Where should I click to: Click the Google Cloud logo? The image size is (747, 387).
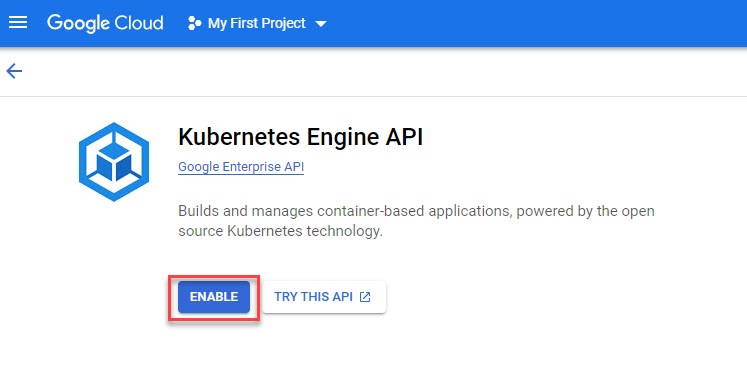pos(105,23)
